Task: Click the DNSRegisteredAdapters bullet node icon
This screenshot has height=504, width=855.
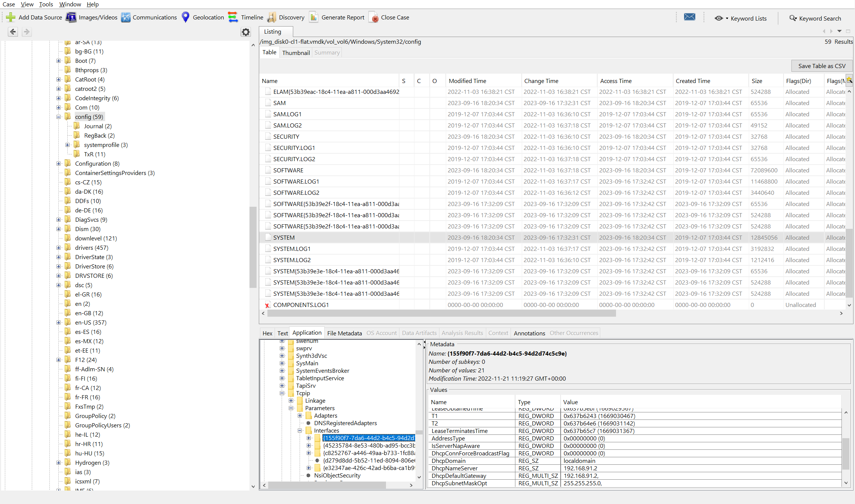Action: click(x=309, y=423)
